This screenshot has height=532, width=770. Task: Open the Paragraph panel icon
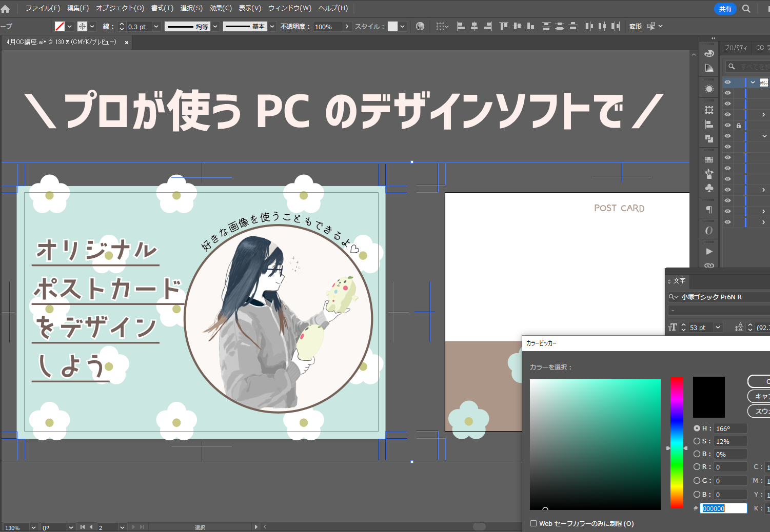pos(709,209)
